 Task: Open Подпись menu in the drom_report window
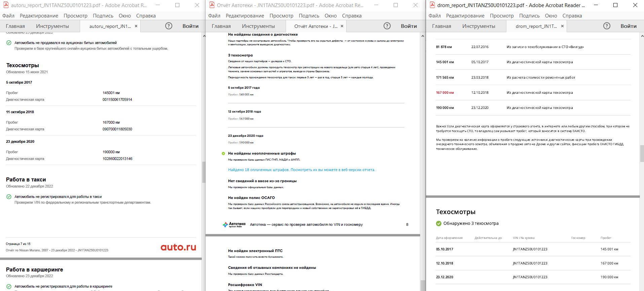click(x=529, y=16)
